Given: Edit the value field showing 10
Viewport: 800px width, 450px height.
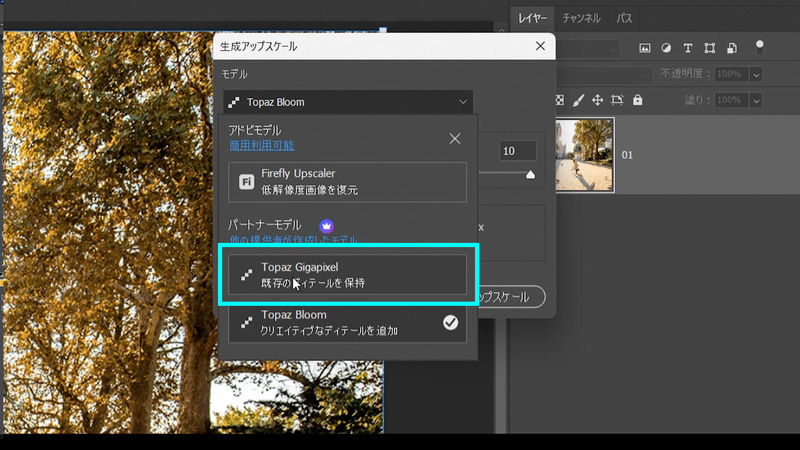Looking at the screenshot, I should (x=517, y=151).
